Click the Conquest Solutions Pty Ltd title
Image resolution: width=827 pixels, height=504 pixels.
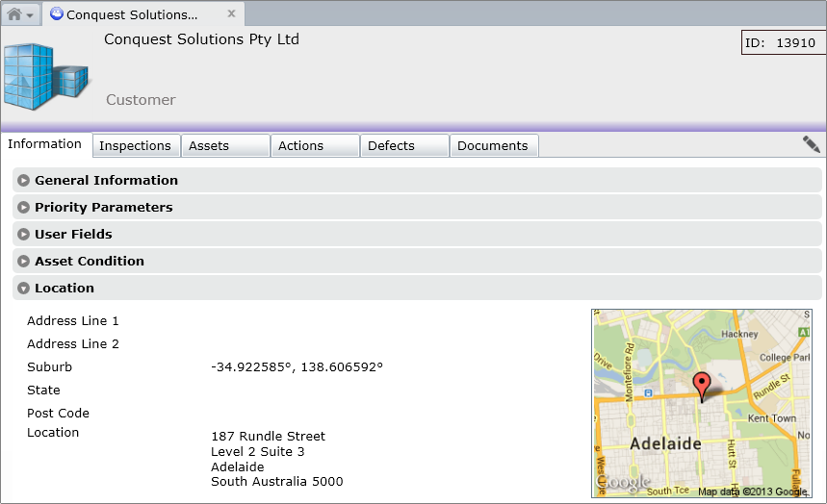[201, 39]
